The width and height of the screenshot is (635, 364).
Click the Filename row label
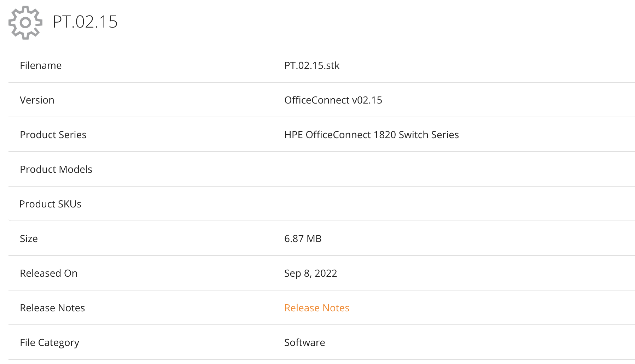tap(41, 65)
